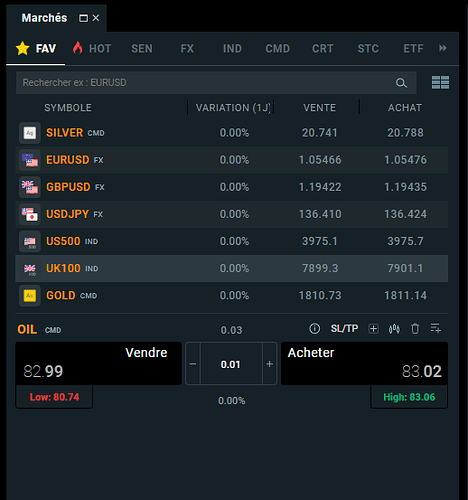Switch the list layout via grid view icon
Image resolution: width=468 pixels, height=500 pixels.
pos(440,83)
